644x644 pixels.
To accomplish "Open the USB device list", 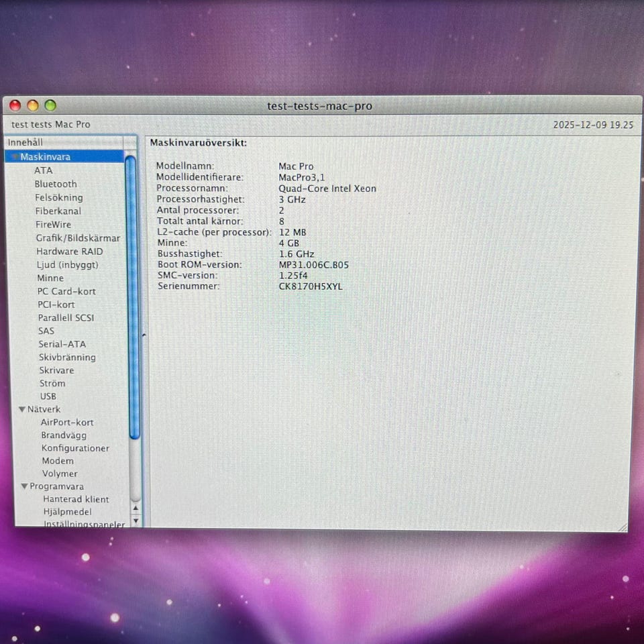I will point(48,396).
